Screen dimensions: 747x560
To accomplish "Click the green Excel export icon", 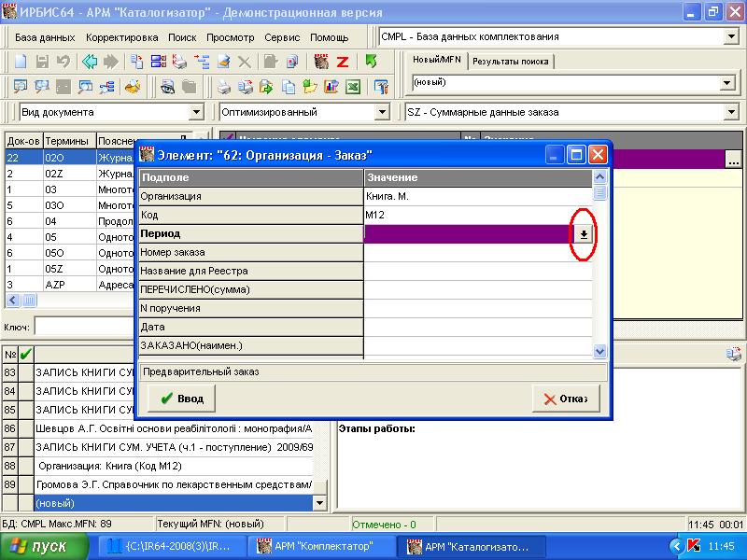I will point(353,87).
